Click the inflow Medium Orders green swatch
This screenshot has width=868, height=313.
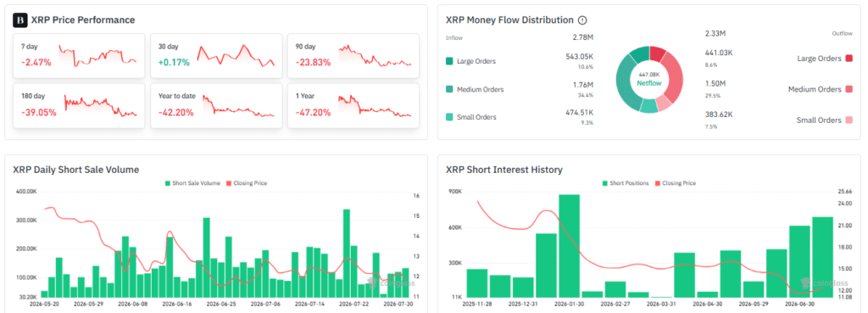(x=449, y=89)
